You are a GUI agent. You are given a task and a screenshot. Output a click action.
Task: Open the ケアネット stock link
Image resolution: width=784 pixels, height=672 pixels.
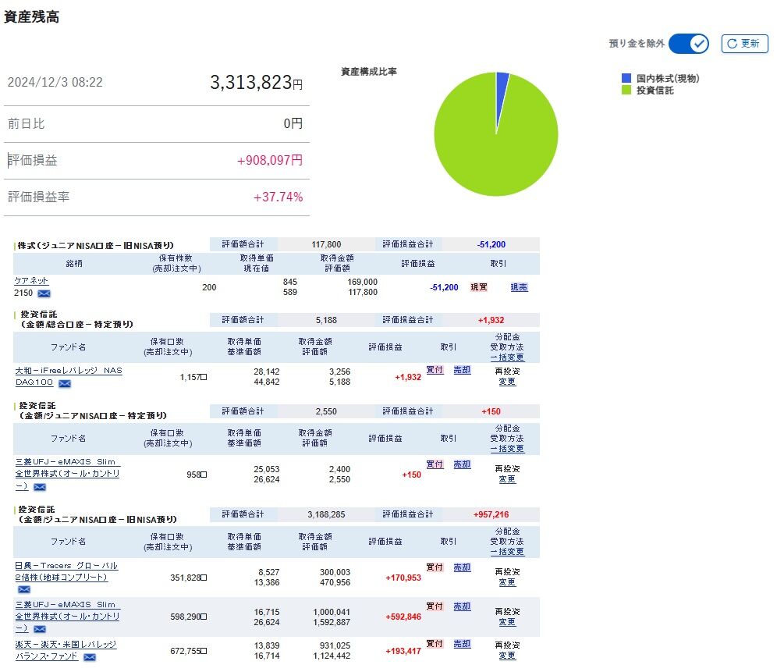[x=31, y=281]
